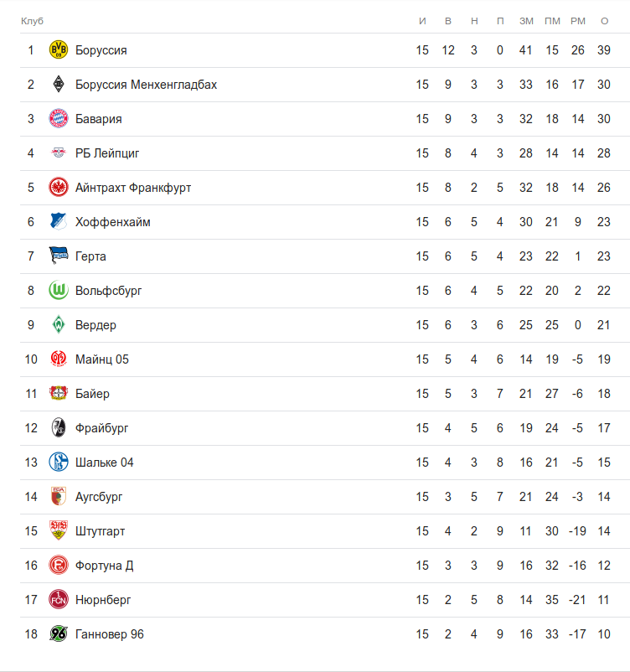This screenshot has width=630, height=672.
Task: Click the RB Leipzig logo icon
Action: point(58,153)
